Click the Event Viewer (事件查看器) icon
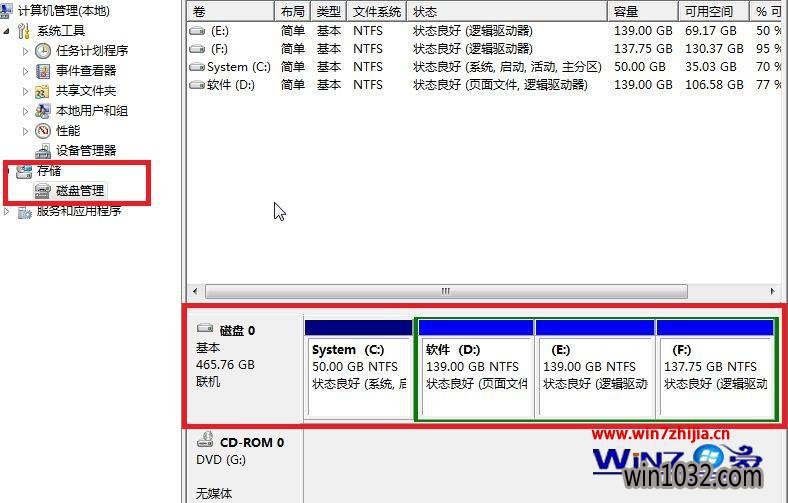The height and width of the screenshot is (503, 788). pos(43,70)
